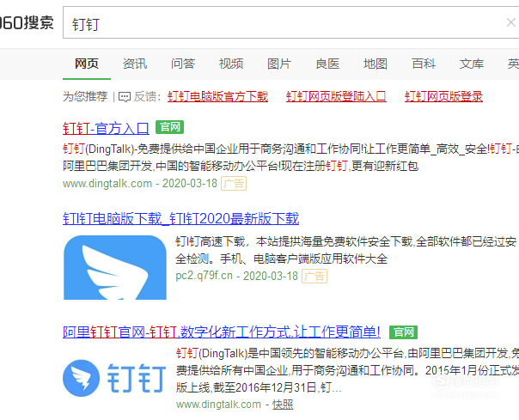Switch to the 资讯 tab
The image size is (519, 420).
coord(135,64)
